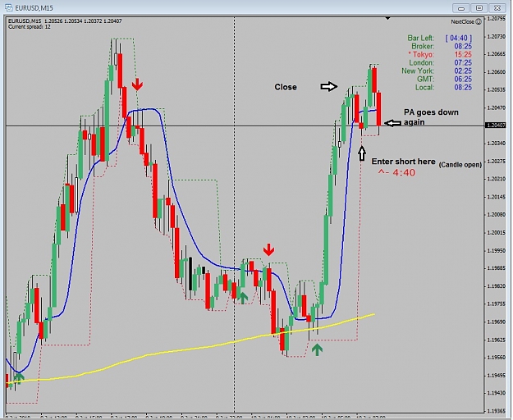The image size is (513, 420).
Task: Restore the EURUSD,M15 chart window size
Action: coord(479,8)
